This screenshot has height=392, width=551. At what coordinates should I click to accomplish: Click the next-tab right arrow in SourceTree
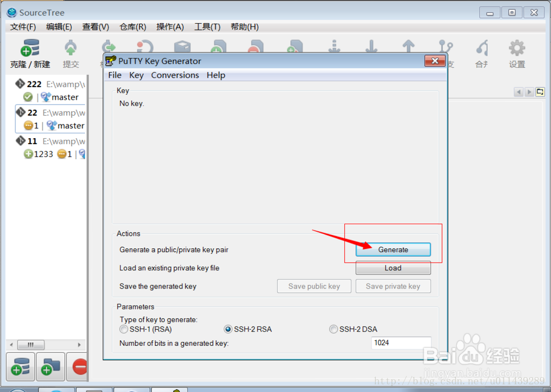[x=529, y=92]
